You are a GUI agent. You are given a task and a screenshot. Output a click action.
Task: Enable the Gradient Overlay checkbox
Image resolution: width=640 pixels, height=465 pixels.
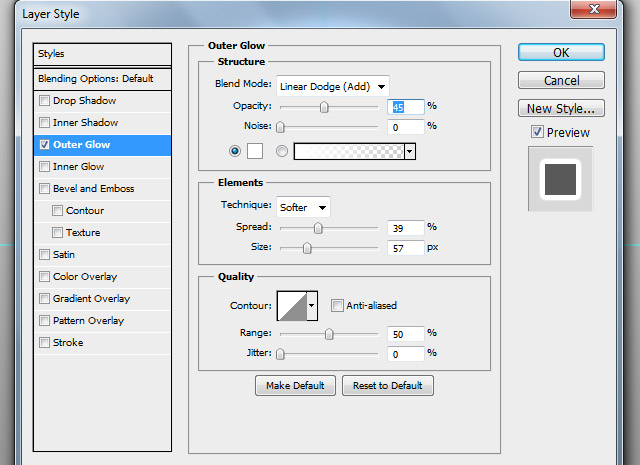point(44,299)
